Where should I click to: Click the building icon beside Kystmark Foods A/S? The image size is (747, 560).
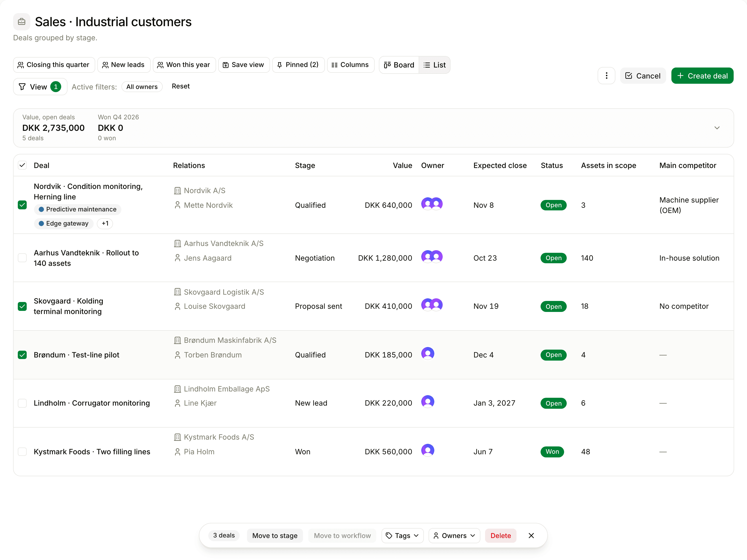pyautogui.click(x=177, y=437)
